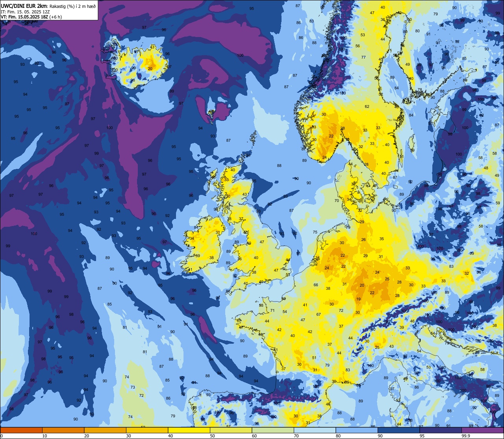504x439 pixels.
Task: Click the 'IT: Fim. 15. 05. 2025 12Z' line
Action: [26, 11]
